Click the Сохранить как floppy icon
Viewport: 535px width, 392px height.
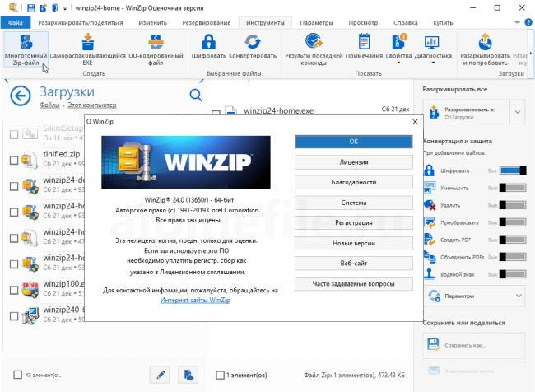433,345
